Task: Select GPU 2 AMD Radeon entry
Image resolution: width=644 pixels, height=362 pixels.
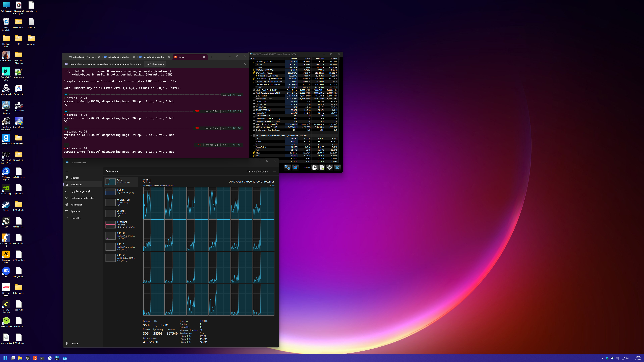Action: tap(121, 258)
